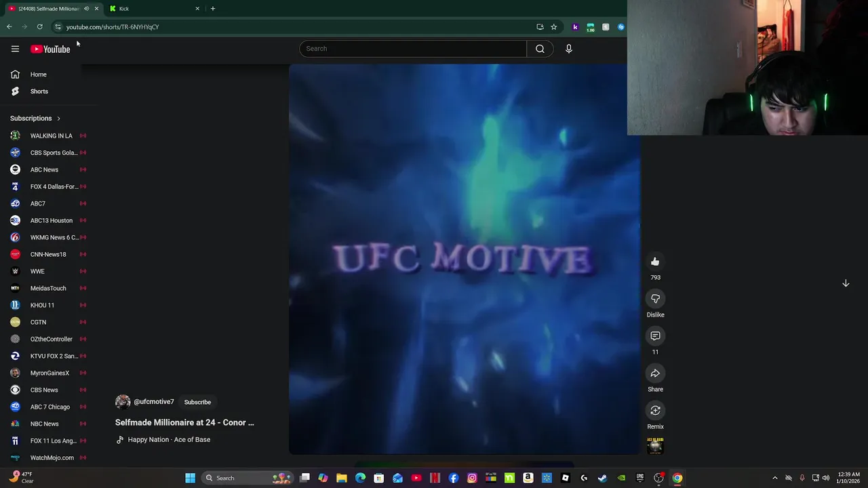Screen dimensions: 868x488
Task: Open Epic Games Launcher from the taskbar
Action: [x=639, y=478]
